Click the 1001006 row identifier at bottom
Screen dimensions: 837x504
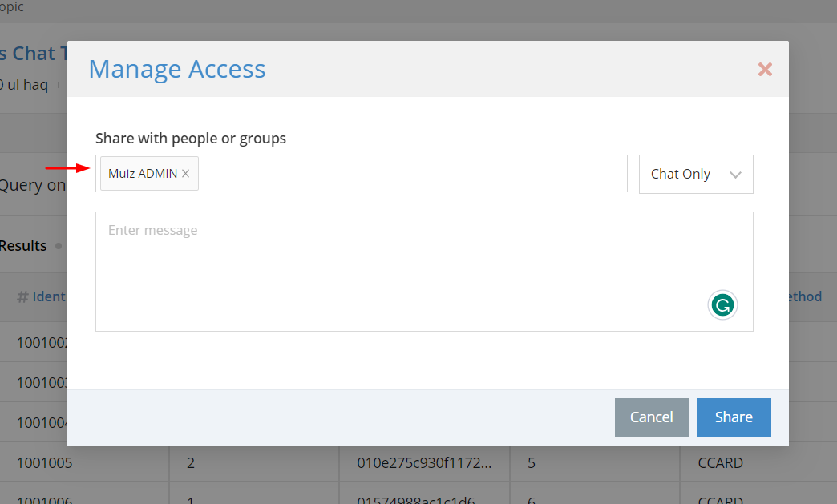click(x=44, y=500)
